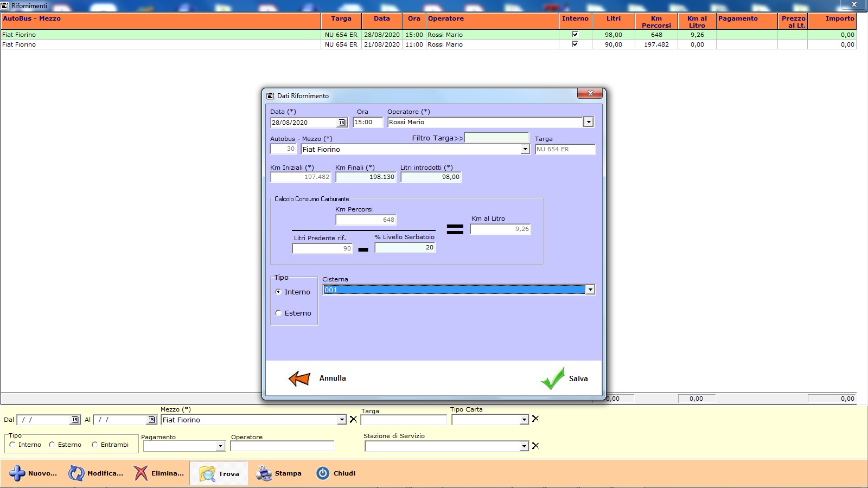Expand the Operatore dropdown in dialog

click(589, 122)
